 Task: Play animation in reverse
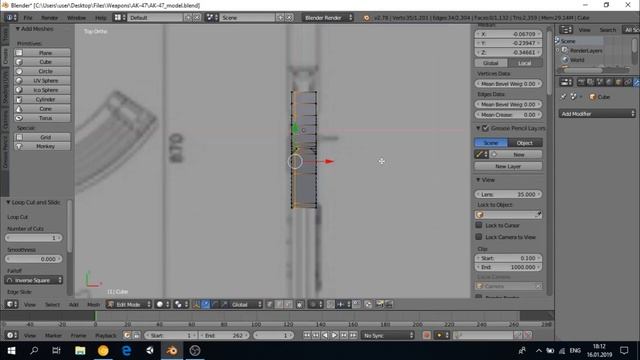point(325,336)
